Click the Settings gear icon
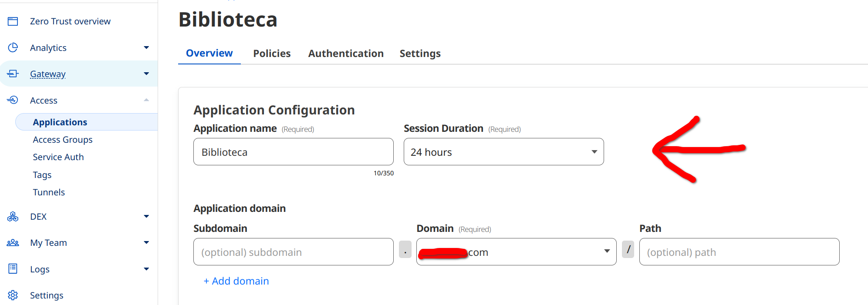This screenshot has height=305, width=868. [x=13, y=295]
